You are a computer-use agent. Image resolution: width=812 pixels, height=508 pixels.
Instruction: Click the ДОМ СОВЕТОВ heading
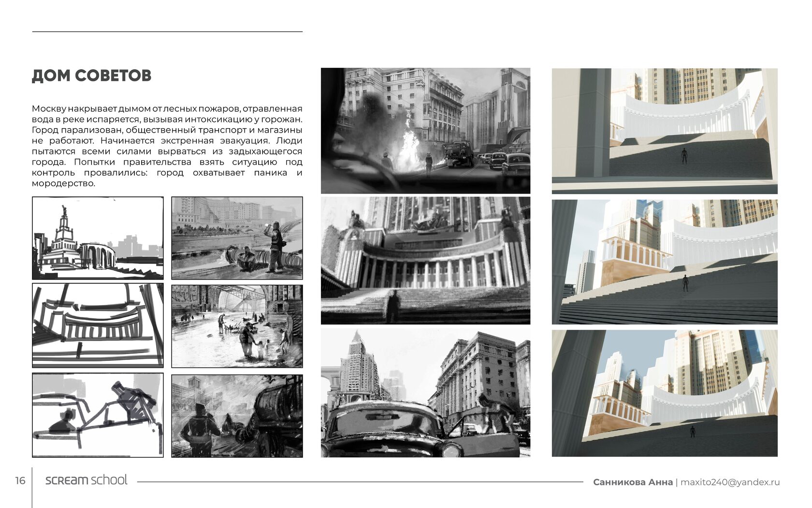click(91, 75)
